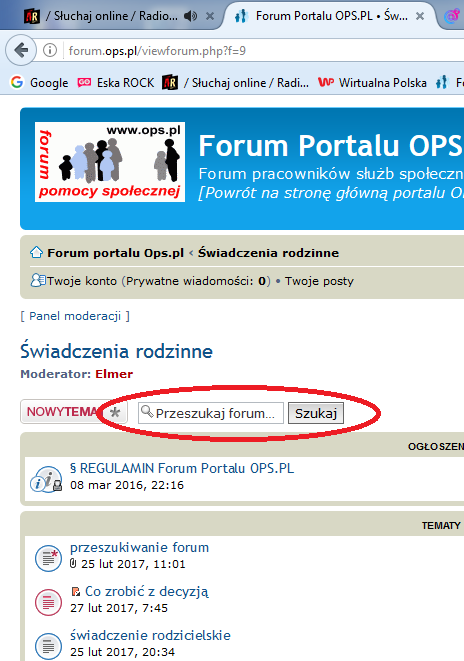Click the Szukaj search button
The height and width of the screenshot is (661, 464).
[316, 413]
